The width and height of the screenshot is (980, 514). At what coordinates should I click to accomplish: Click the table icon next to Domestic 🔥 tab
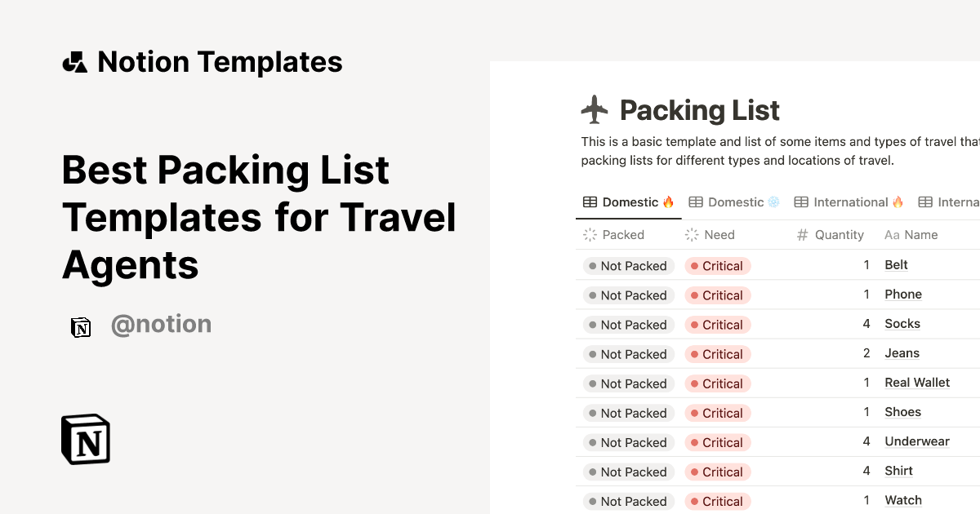[588, 202]
